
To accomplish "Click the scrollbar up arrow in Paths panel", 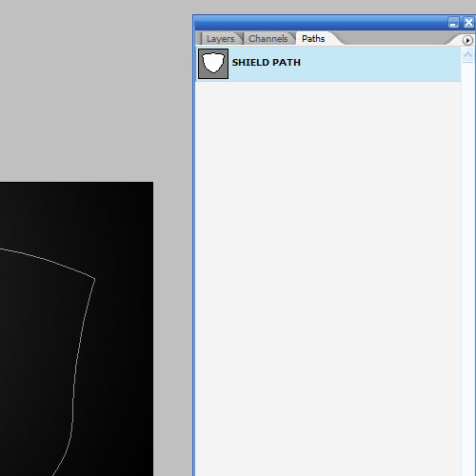I will point(467,55).
